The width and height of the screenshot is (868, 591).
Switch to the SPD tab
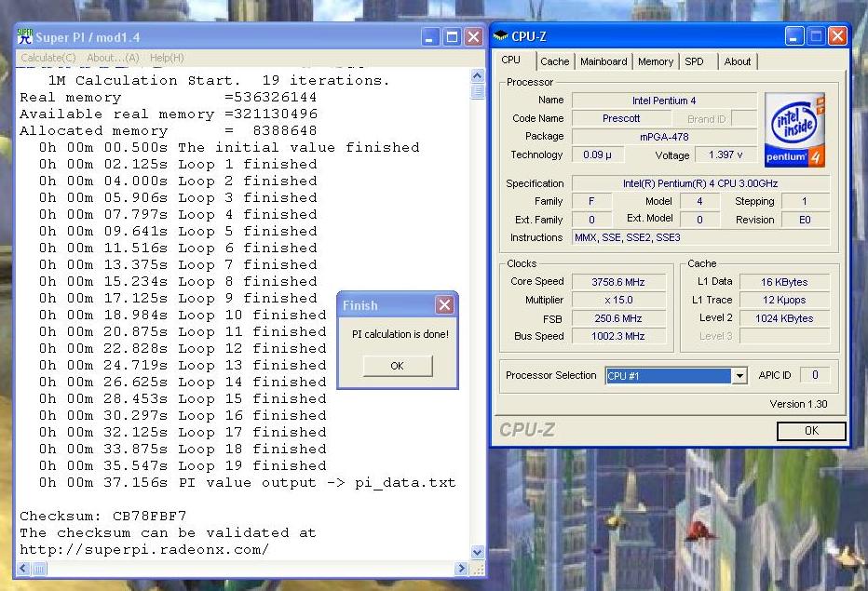(x=694, y=61)
